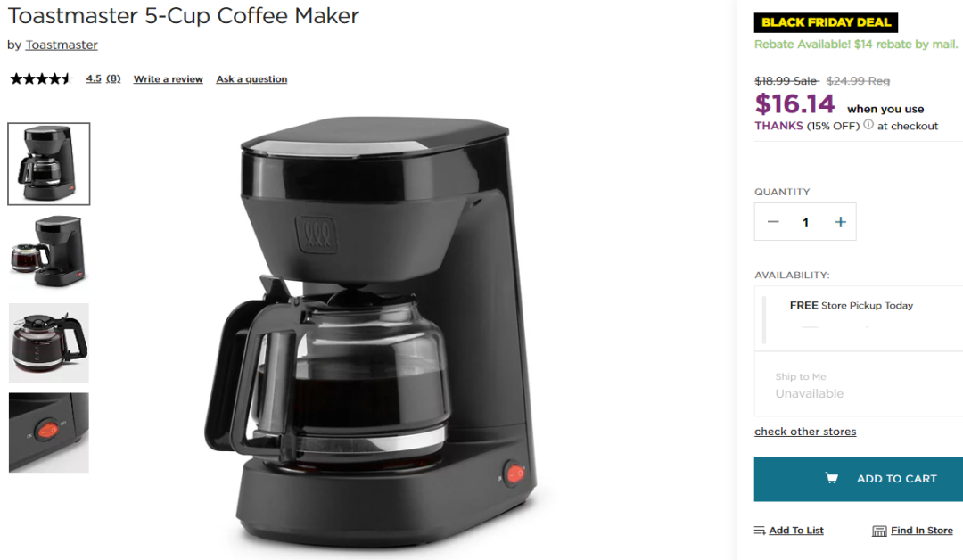Click Write a review link
Screen dimensions: 963x560
169,79
